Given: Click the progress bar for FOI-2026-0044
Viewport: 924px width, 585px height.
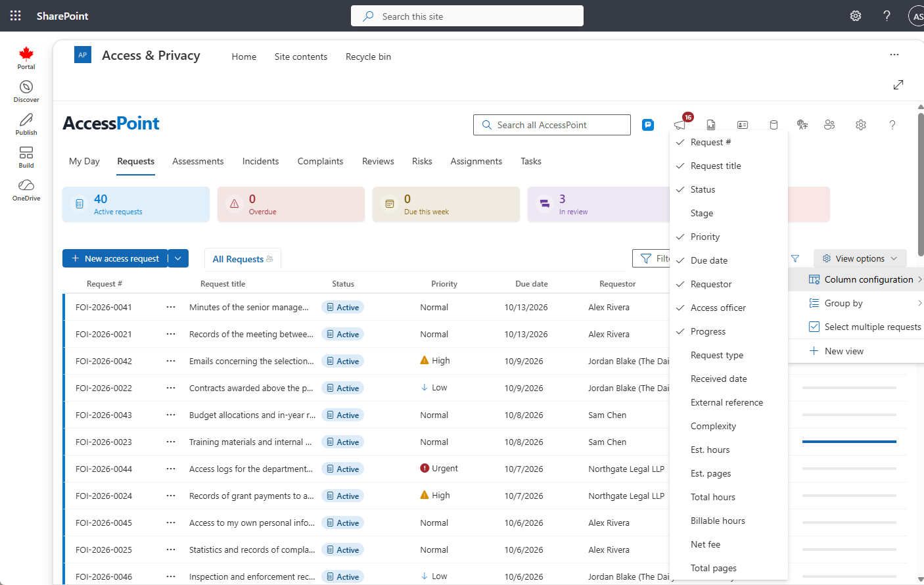Looking at the screenshot, I should click(849, 469).
